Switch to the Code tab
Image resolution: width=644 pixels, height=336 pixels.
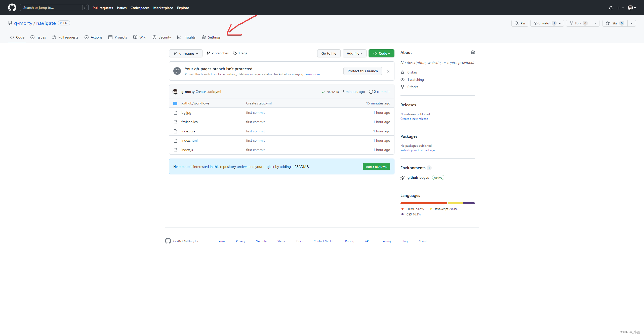(17, 37)
